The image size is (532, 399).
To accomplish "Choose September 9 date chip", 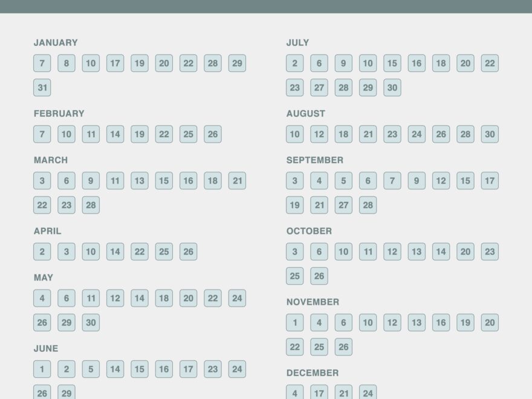I will [x=417, y=181].
